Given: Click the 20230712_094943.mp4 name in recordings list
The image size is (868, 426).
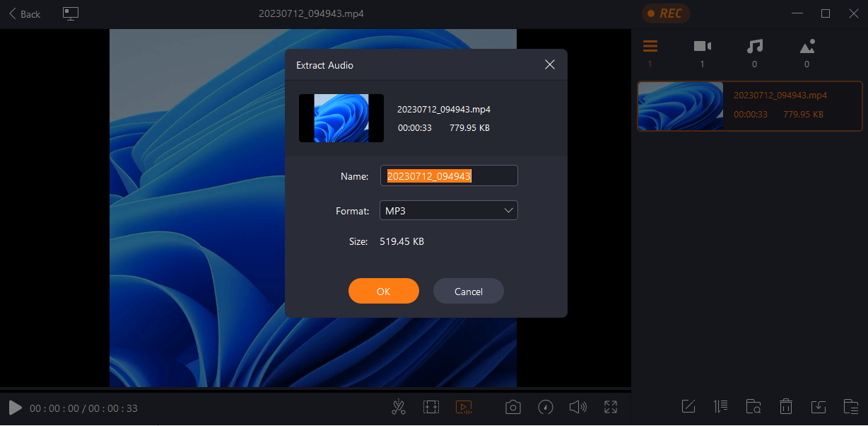Looking at the screenshot, I should [780, 95].
